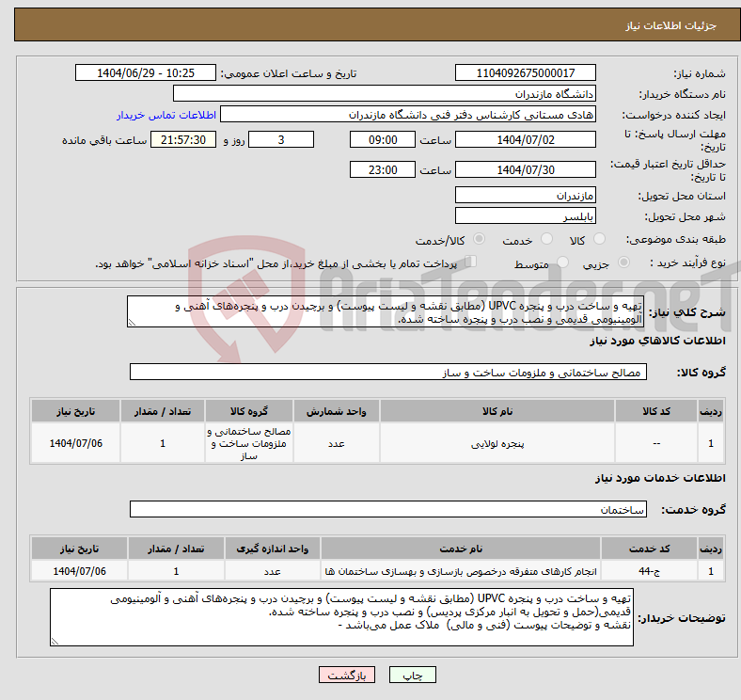Image resolution: width=741 pixels, height=700 pixels.
Task: Click the service code cell ج-44
Action: 650,571
